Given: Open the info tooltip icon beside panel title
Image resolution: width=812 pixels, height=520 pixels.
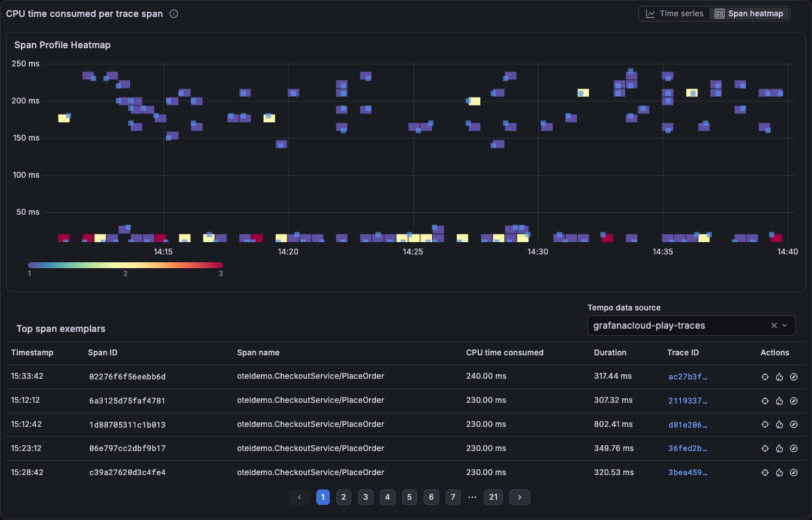Looking at the screenshot, I should pos(174,14).
